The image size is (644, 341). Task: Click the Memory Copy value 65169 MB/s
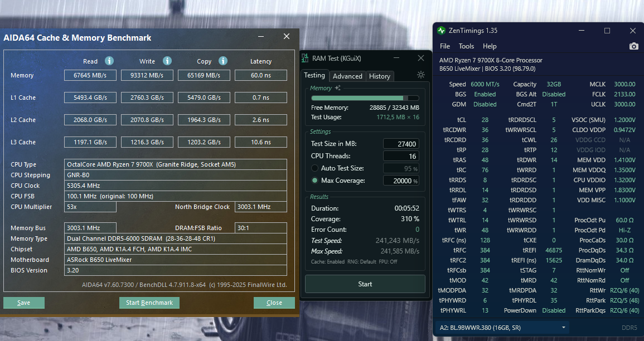(204, 76)
